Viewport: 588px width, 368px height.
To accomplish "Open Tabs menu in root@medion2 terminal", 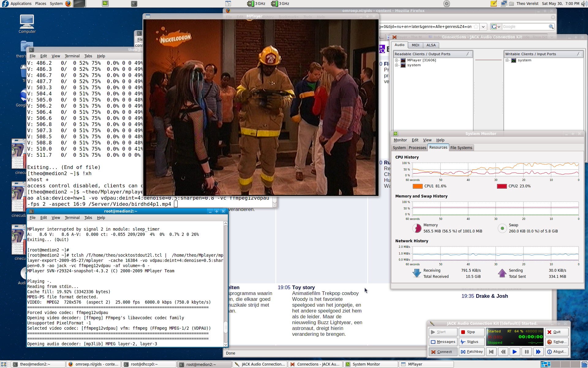I will pyautogui.click(x=88, y=218).
